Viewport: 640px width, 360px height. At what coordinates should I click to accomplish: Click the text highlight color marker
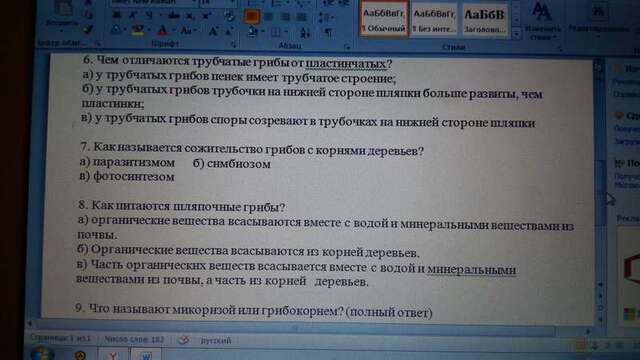138,30
